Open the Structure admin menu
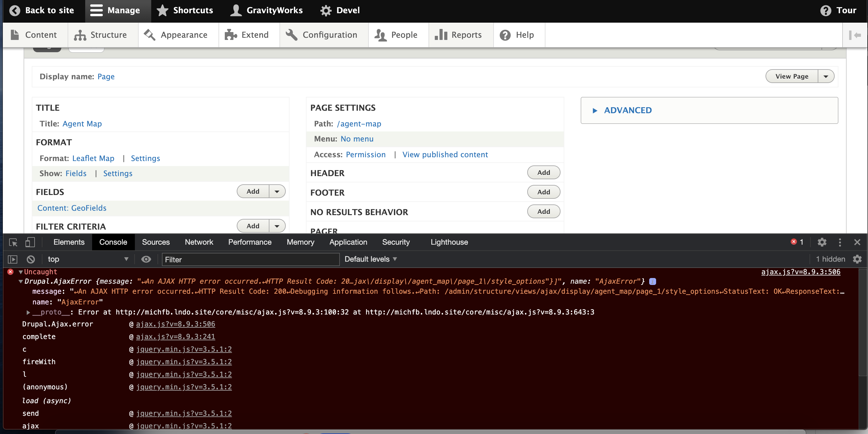Image resolution: width=868 pixels, height=434 pixels. 100,35
